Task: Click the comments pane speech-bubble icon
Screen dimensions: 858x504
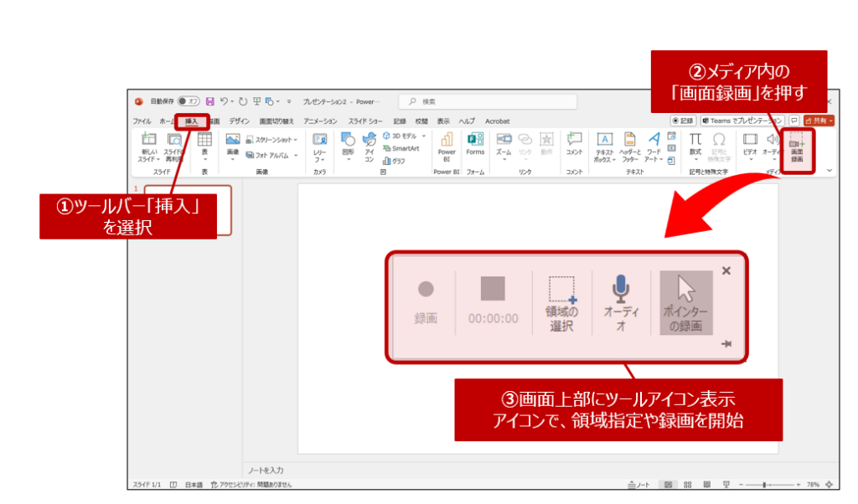Action: pos(794,121)
